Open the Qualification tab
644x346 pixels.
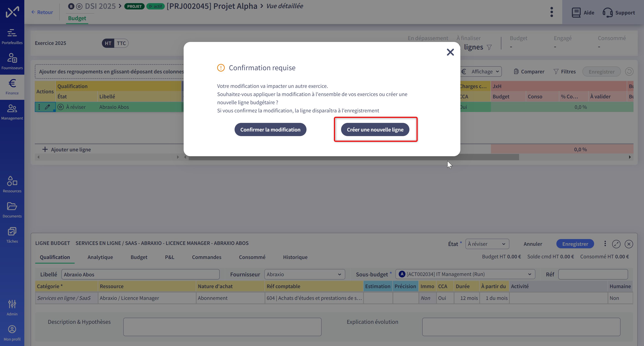[55, 257]
